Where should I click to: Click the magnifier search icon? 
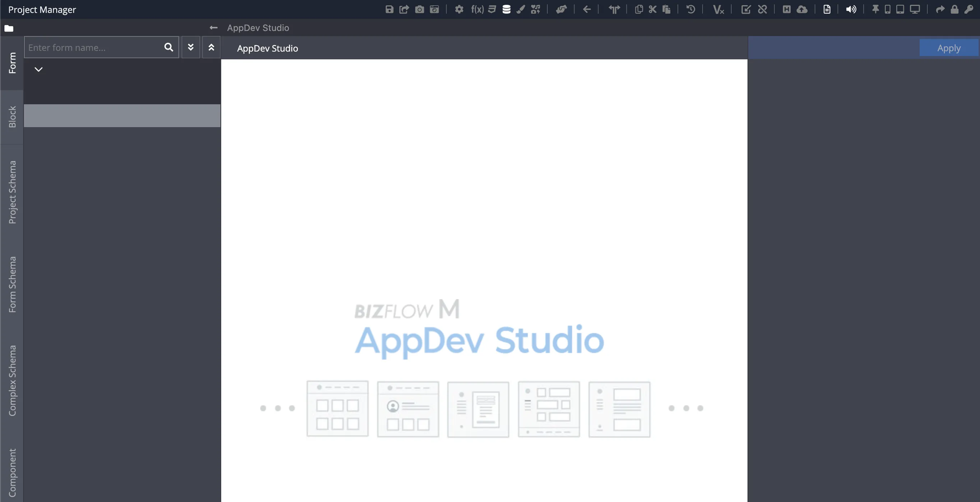click(x=168, y=47)
